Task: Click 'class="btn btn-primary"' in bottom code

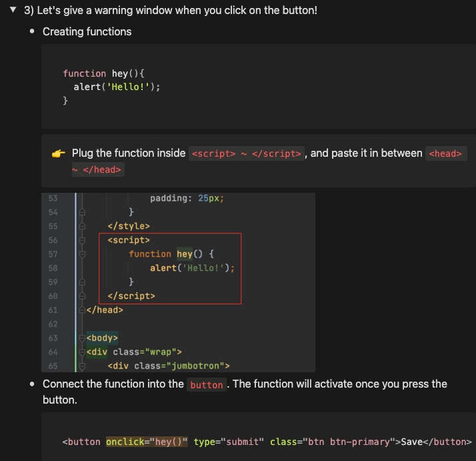Action: point(333,442)
